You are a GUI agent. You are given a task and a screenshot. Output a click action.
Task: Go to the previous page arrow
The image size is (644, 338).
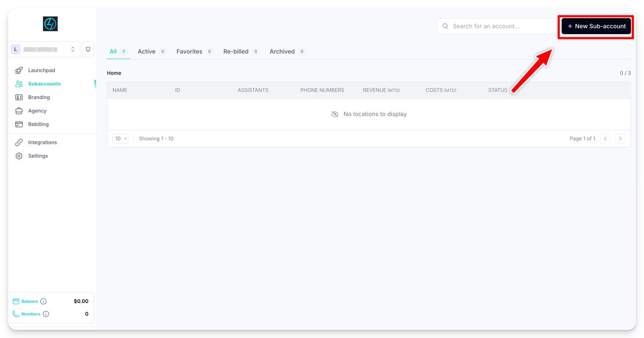pos(605,139)
